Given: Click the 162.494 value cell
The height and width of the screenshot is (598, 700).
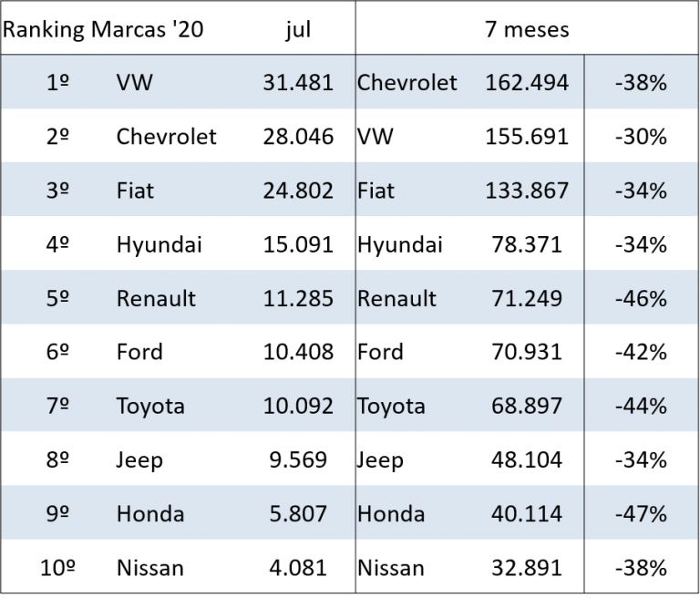Looking at the screenshot, I should (527, 83).
